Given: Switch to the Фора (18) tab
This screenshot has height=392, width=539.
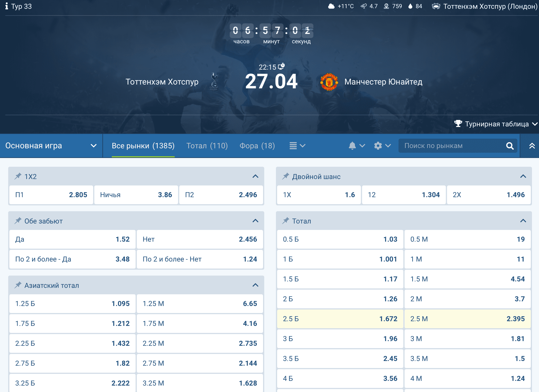Looking at the screenshot, I should (x=257, y=146).
